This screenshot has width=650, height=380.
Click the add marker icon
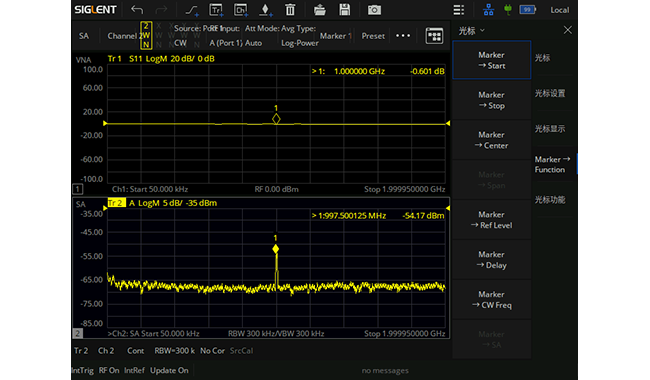[265, 10]
